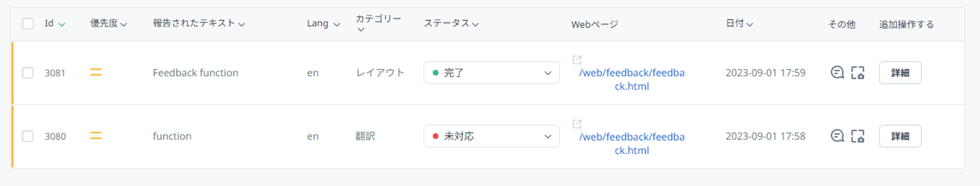The image size is (980, 186).
Task: Open screenshot icon for row 3080
Action: (x=857, y=136)
